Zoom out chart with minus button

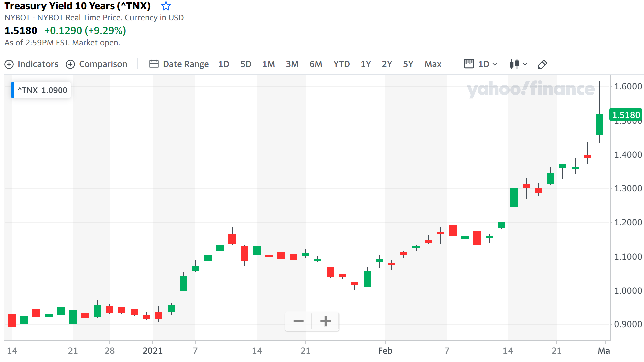click(x=298, y=321)
